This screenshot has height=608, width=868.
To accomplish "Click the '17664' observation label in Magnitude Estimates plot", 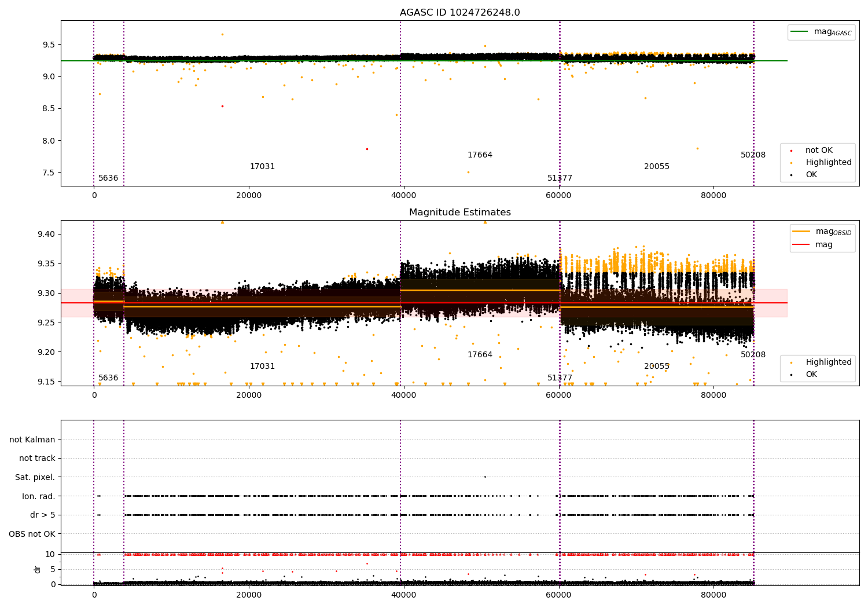I will click(480, 355).
